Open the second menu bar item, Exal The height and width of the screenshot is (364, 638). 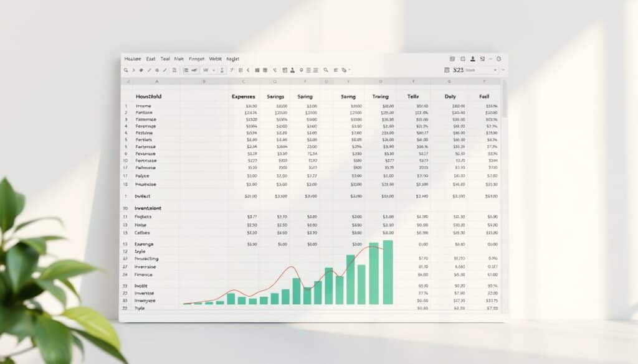point(151,59)
